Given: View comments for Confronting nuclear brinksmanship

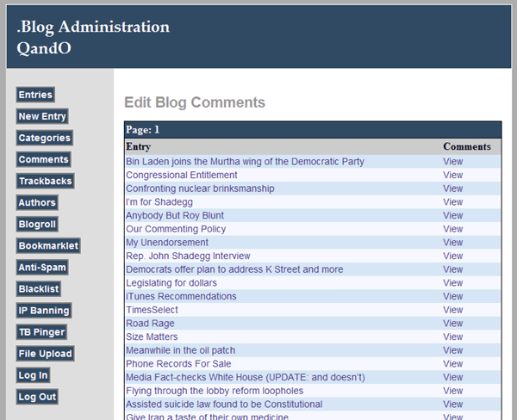Looking at the screenshot, I should (x=453, y=188).
